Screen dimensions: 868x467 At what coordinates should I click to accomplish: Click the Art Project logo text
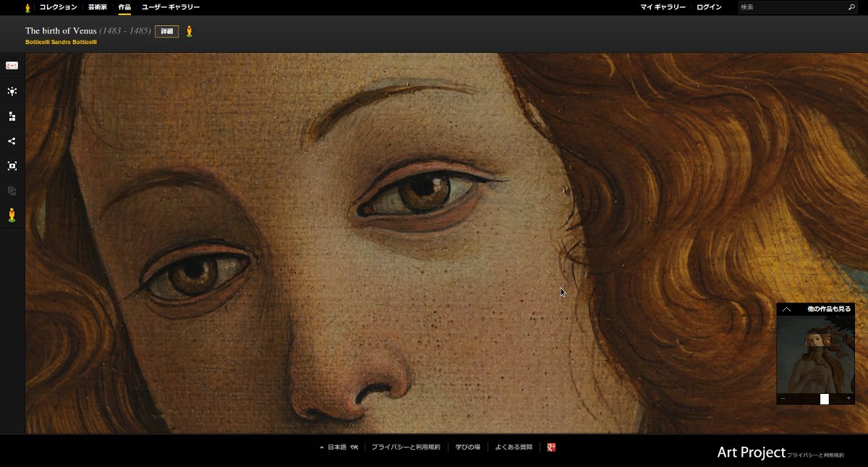pyautogui.click(x=751, y=453)
